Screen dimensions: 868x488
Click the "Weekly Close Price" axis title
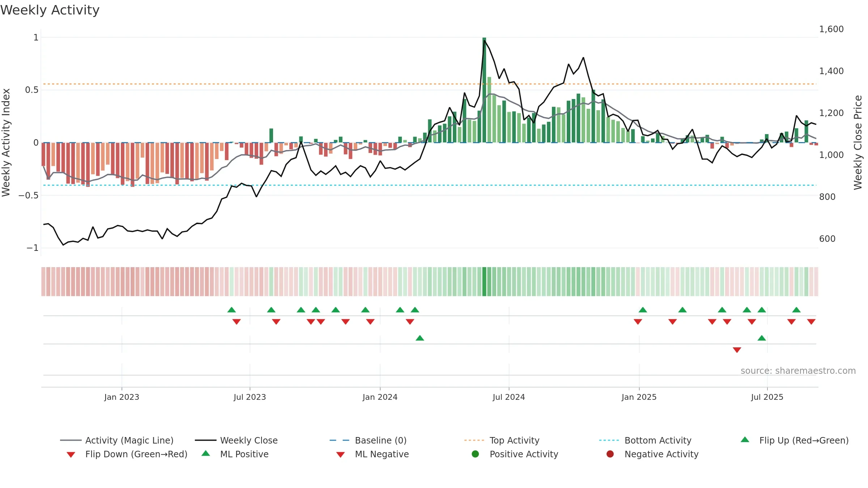[x=858, y=142]
